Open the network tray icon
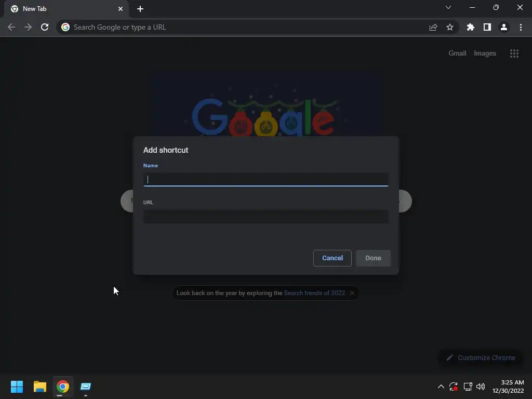The image size is (532, 399). [x=468, y=387]
